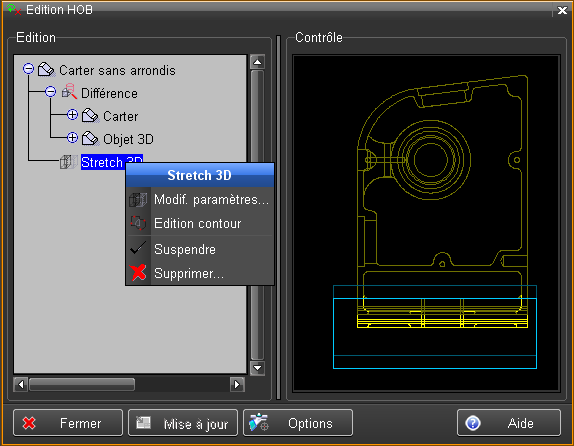Viewport: 574px width, 446px height.
Task: Open the Options button
Action: 298,423
